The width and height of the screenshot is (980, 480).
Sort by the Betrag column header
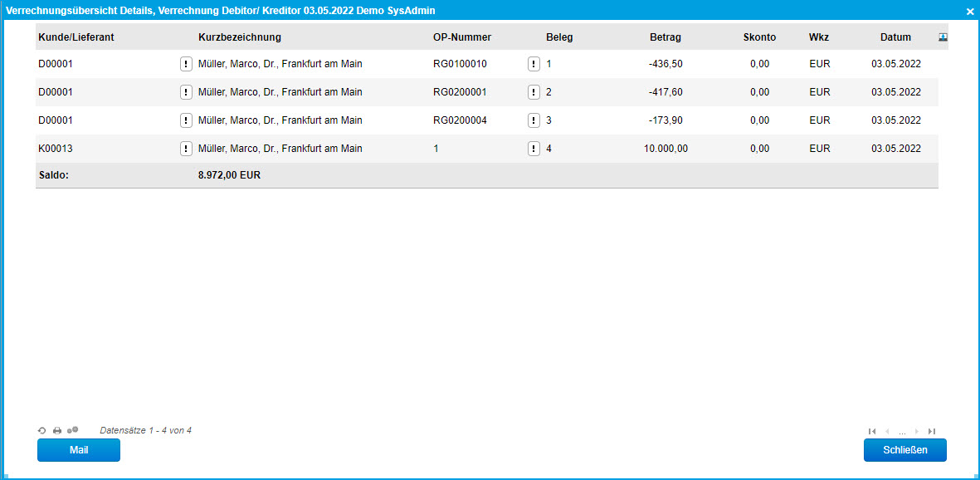(x=666, y=37)
